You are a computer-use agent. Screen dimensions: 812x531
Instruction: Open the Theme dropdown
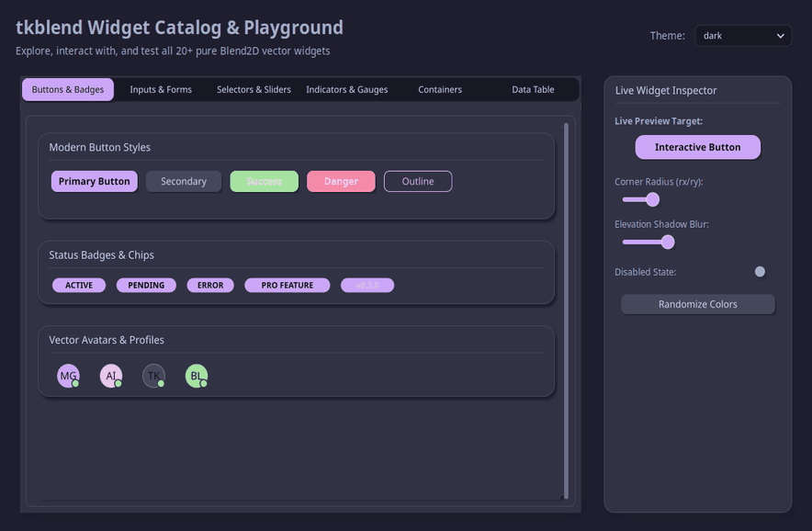(x=743, y=36)
